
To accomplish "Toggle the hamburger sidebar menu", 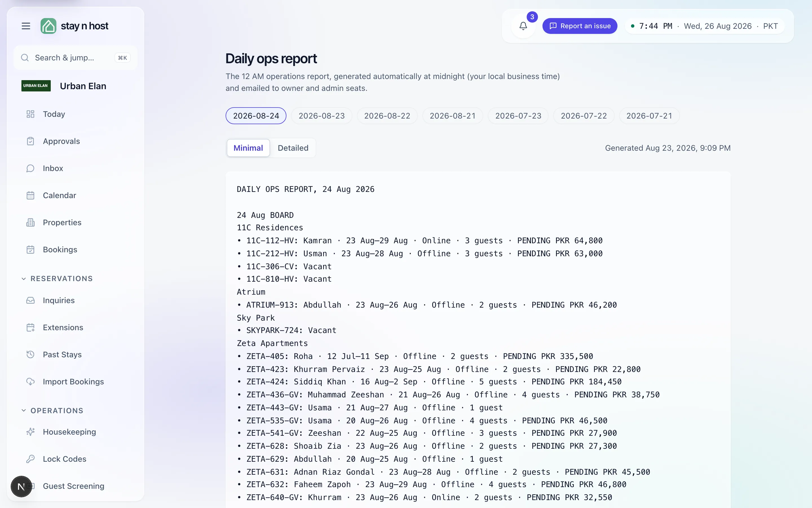I will 26,26.
